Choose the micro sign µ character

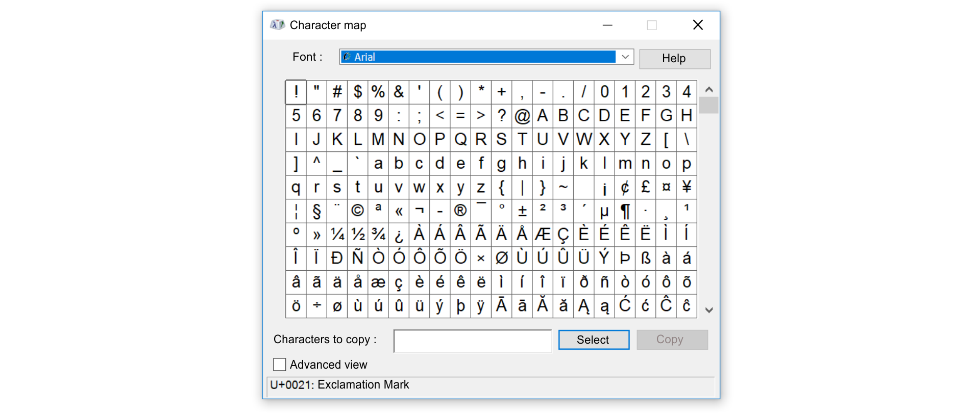(604, 211)
